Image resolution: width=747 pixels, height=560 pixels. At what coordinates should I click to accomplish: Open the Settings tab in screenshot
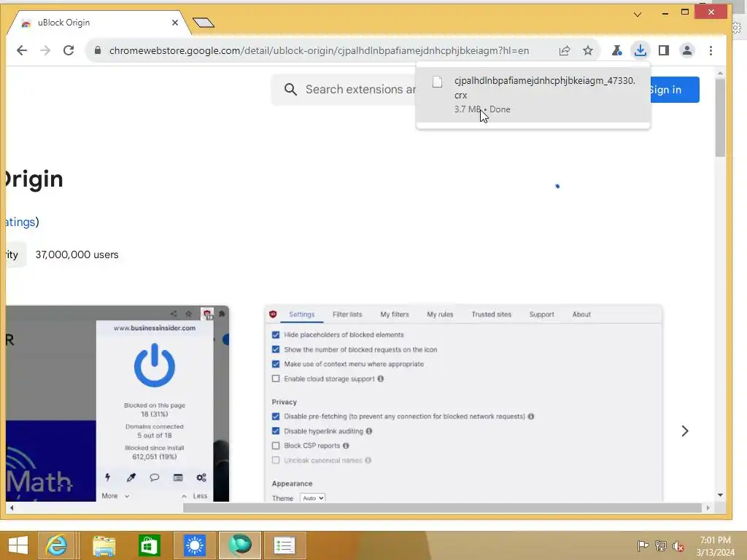(301, 314)
